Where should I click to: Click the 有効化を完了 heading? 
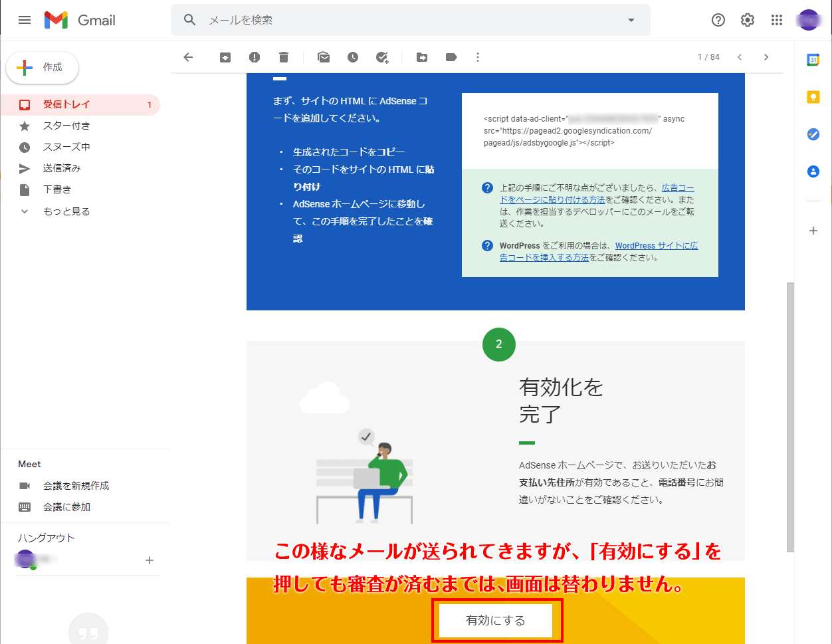point(561,401)
